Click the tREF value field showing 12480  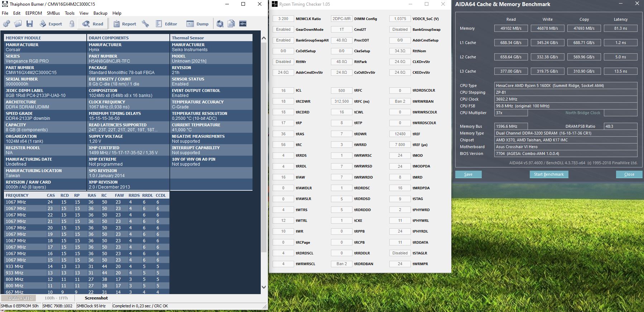tap(400, 134)
